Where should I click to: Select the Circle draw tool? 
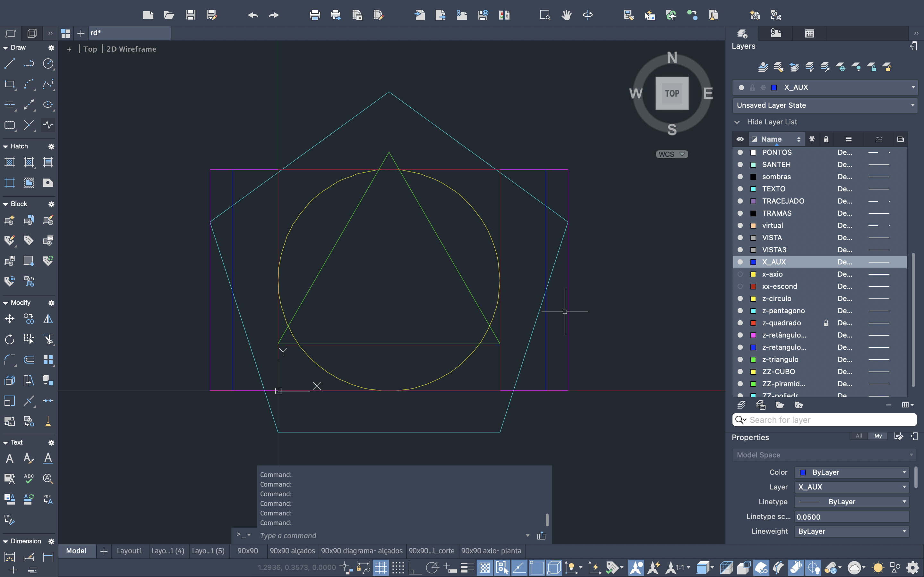pos(48,63)
